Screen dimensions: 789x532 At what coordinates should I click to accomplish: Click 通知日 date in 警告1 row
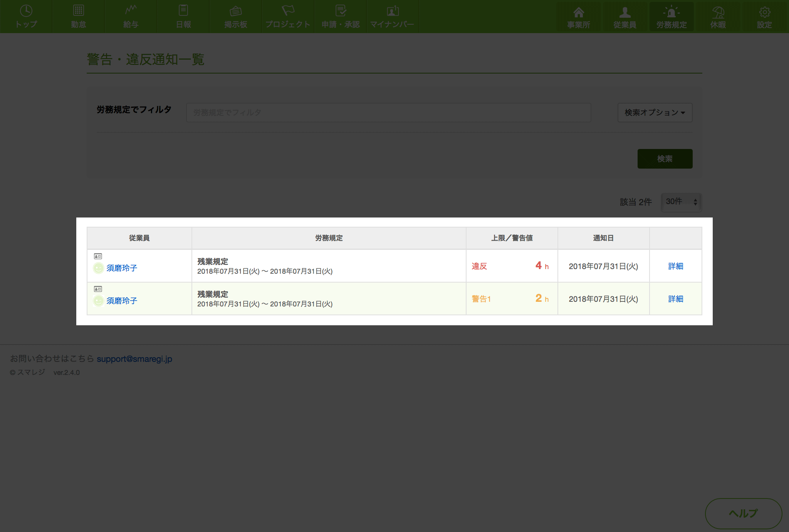click(x=603, y=299)
